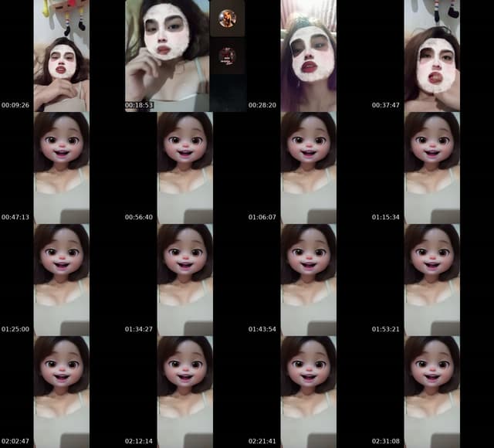Select the video frame at 00:18:53
The height and width of the screenshot is (448, 494).
click(x=185, y=56)
